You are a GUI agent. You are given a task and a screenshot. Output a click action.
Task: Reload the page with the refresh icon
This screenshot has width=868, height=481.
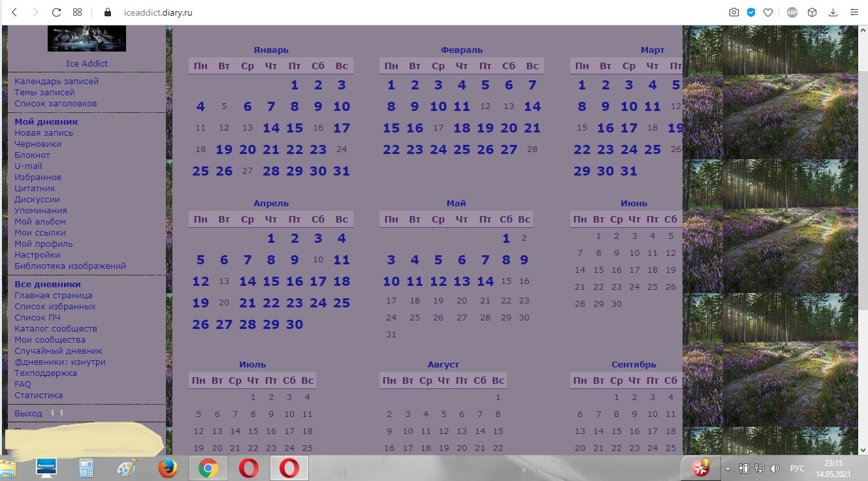tap(56, 12)
